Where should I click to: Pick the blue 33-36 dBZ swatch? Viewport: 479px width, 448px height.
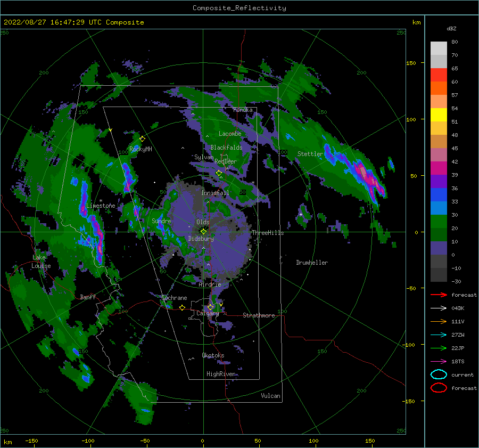point(439,194)
